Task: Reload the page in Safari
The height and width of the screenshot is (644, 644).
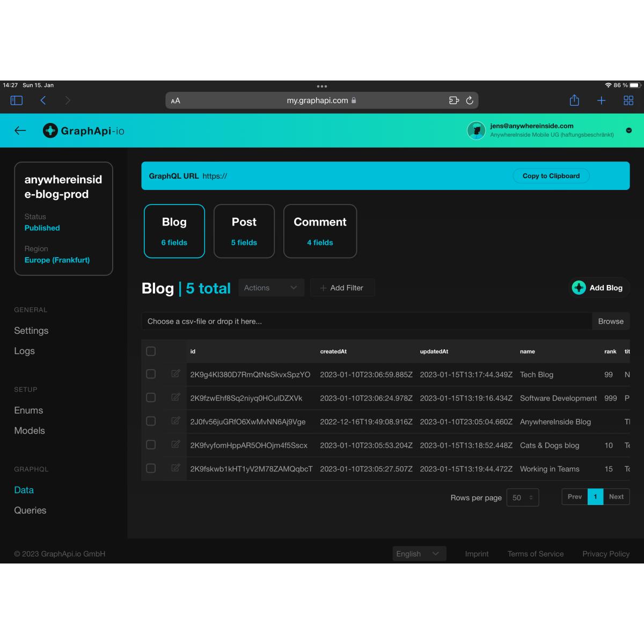Action: coord(470,100)
